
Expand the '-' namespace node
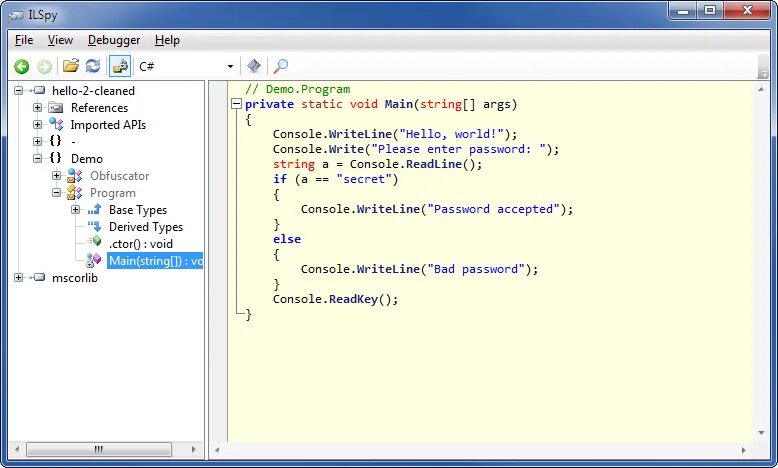(x=37, y=141)
